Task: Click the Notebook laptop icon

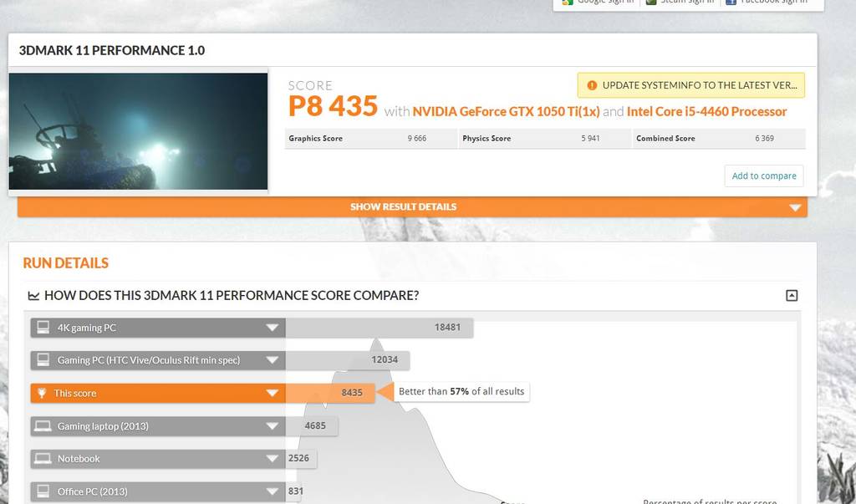Action: (x=43, y=459)
